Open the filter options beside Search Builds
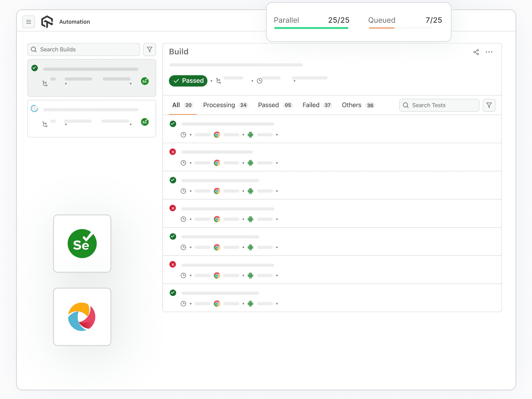The height and width of the screenshot is (399, 532). [x=149, y=49]
